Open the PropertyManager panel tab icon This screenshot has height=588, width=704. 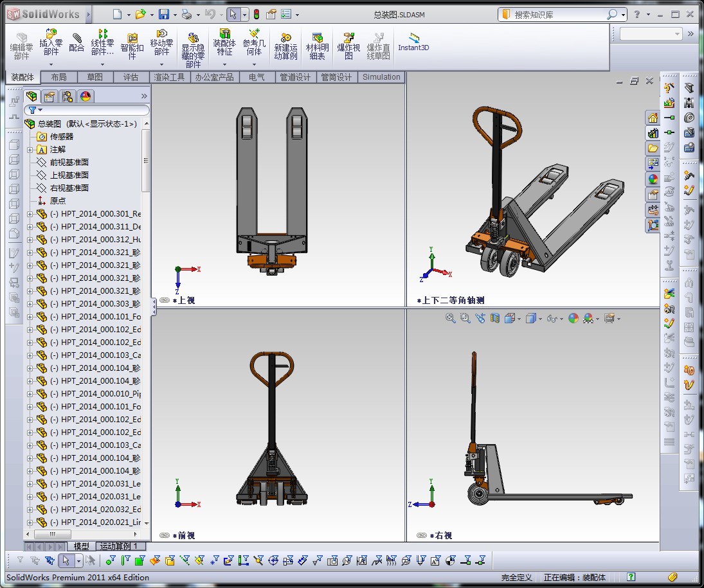(49, 96)
